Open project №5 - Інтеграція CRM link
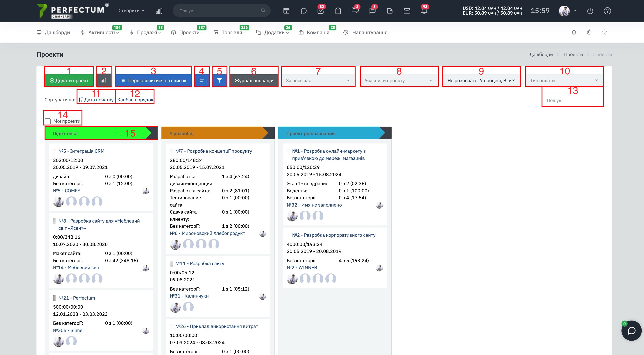 click(x=81, y=151)
